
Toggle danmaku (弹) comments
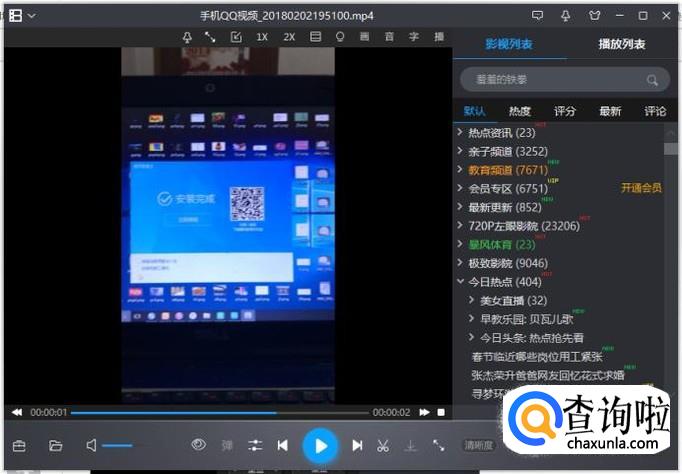[x=227, y=446]
